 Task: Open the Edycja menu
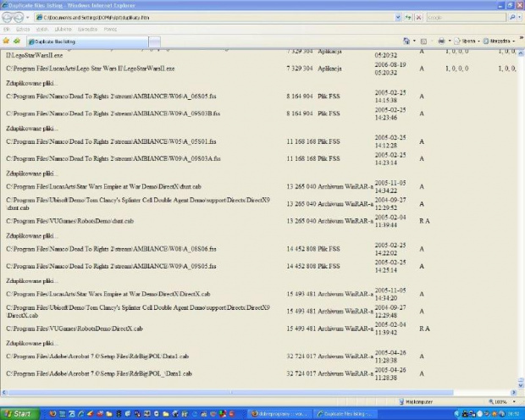click(23, 30)
